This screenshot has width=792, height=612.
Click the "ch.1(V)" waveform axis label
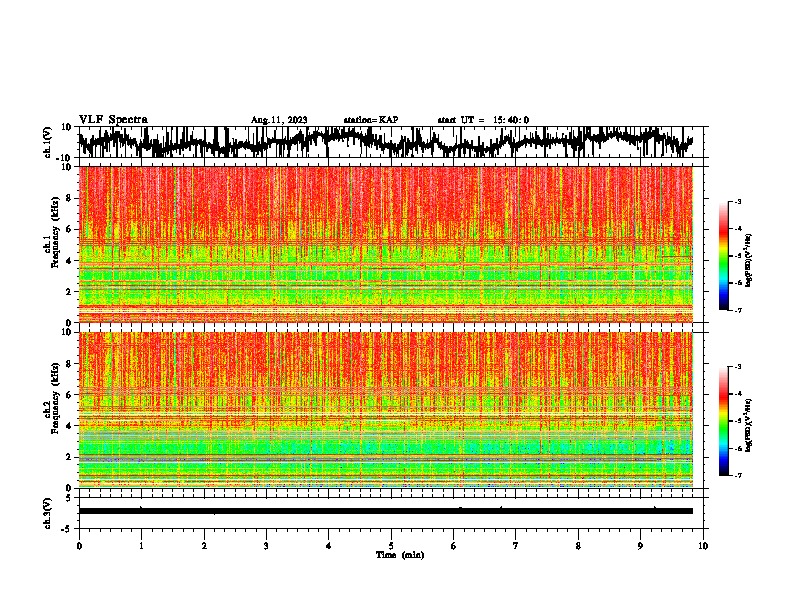(48, 142)
